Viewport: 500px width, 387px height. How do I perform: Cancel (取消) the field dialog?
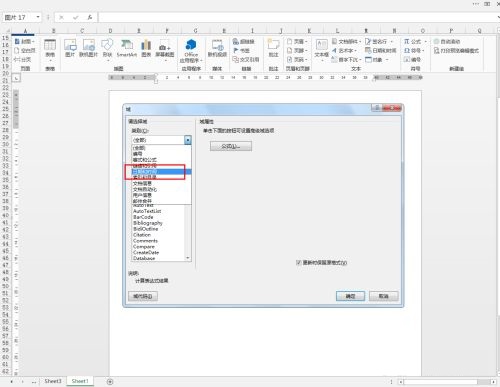pyautogui.click(x=383, y=296)
